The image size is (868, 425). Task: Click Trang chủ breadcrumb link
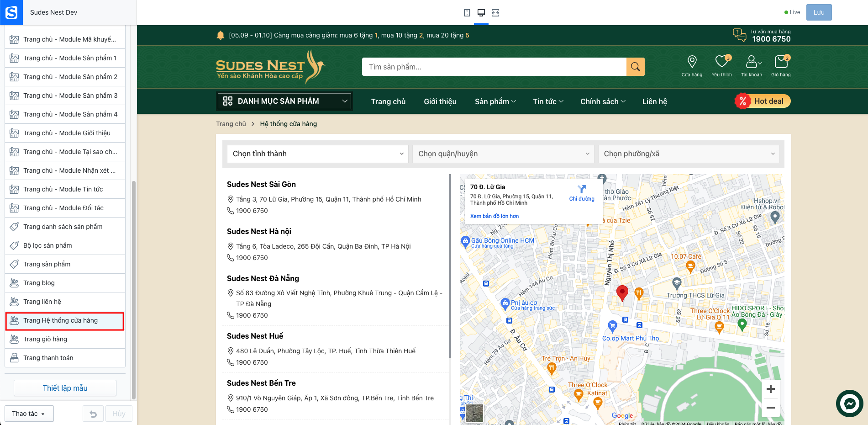[231, 124]
